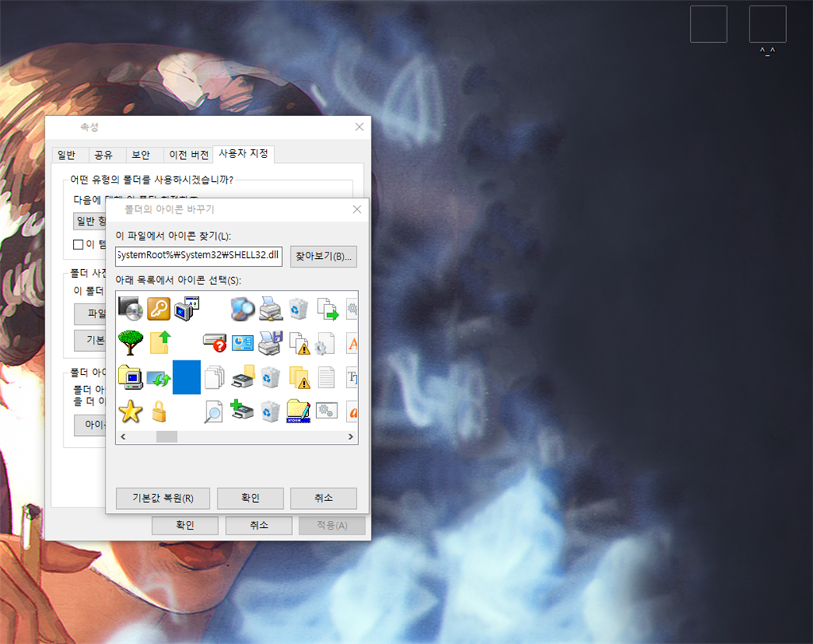Click the icon file path field

click(x=198, y=256)
